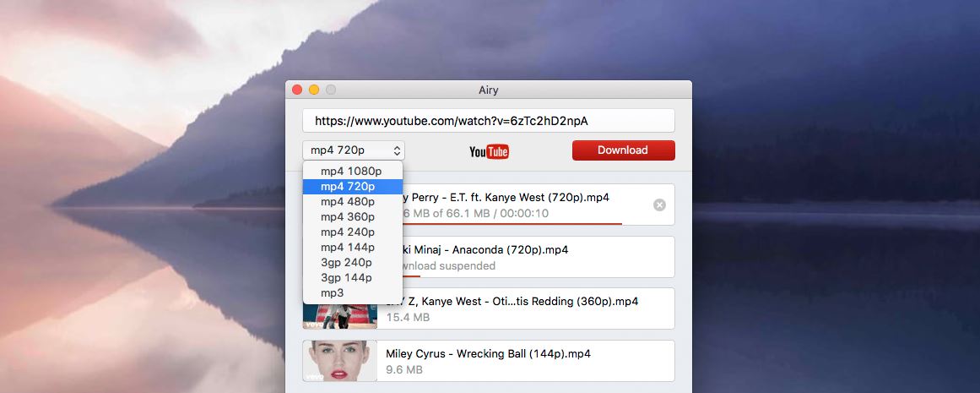
Task: Choose 3gp 144p format
Action: pyautogui.click(x=347, y=278)
